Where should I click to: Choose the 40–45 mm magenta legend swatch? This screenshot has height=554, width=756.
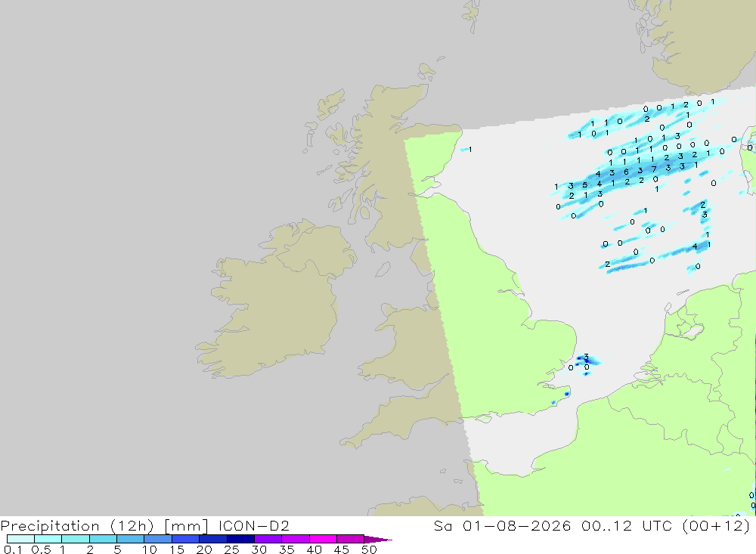tap(323, 539)
